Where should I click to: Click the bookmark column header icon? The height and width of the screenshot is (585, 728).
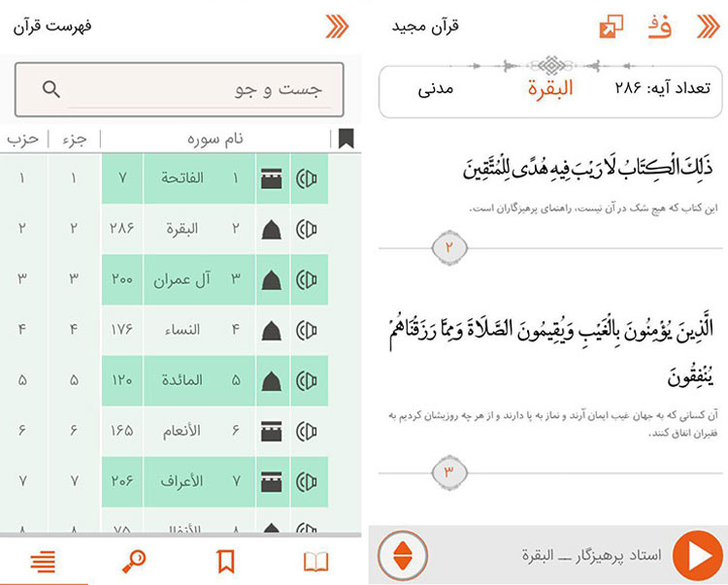(x=346, y=139)
